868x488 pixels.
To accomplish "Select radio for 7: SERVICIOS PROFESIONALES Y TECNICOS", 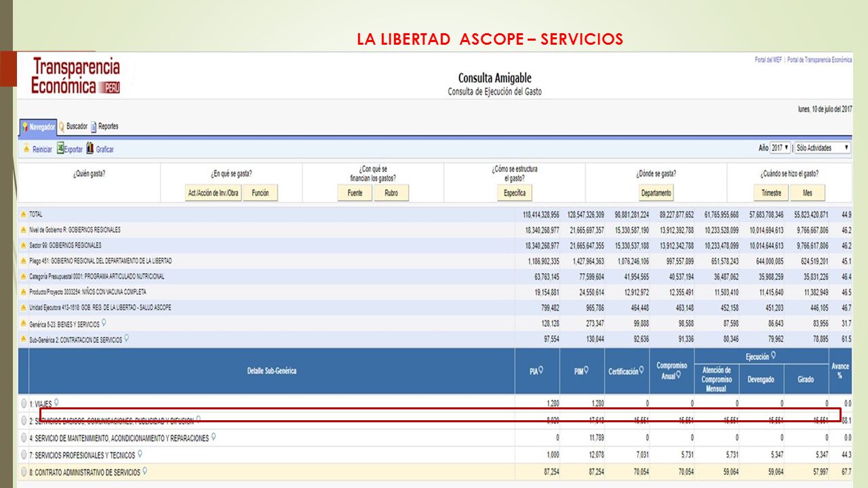I will pyautogui.click(x=24, y=455).
